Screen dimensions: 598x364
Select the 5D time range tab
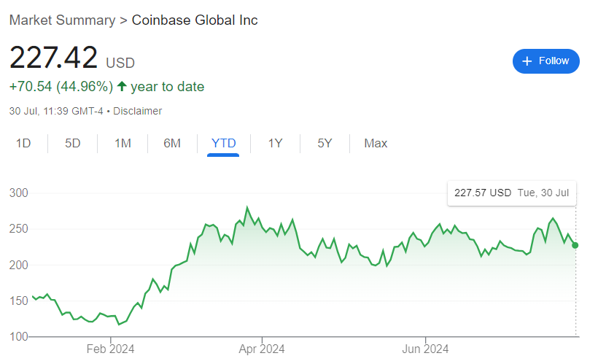click(x=72, y=143)
